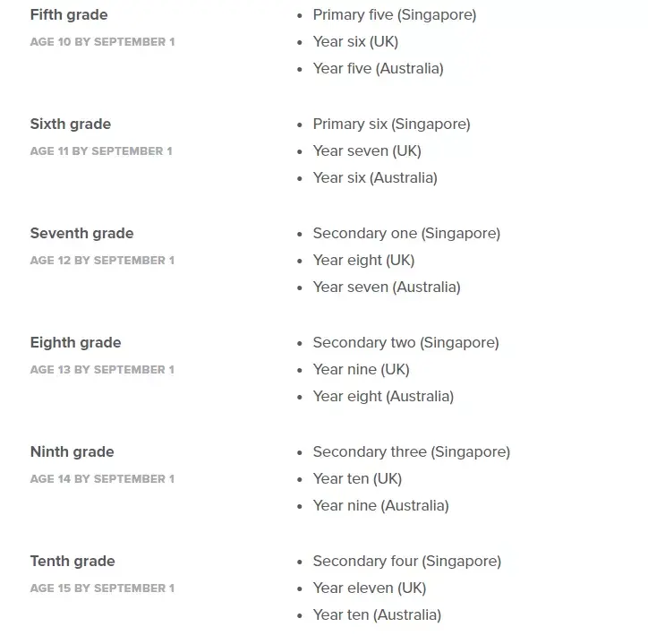648x644 pixels.
Task: Click Secondary four (Singapore) list item
Action: [x=406, y=561]
